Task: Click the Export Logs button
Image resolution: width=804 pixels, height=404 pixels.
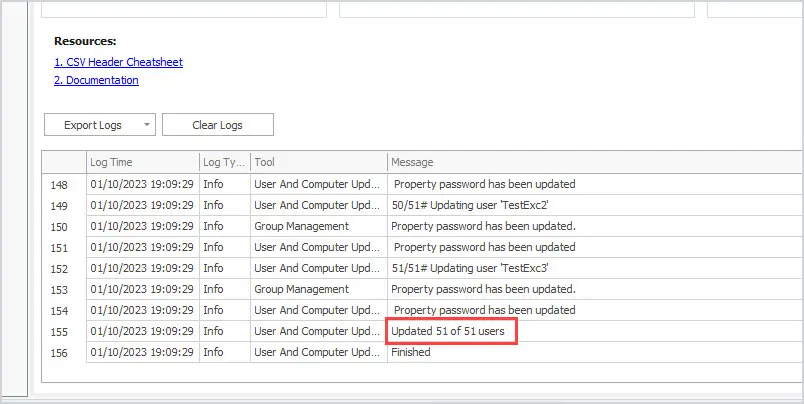Action: point(93,125)
